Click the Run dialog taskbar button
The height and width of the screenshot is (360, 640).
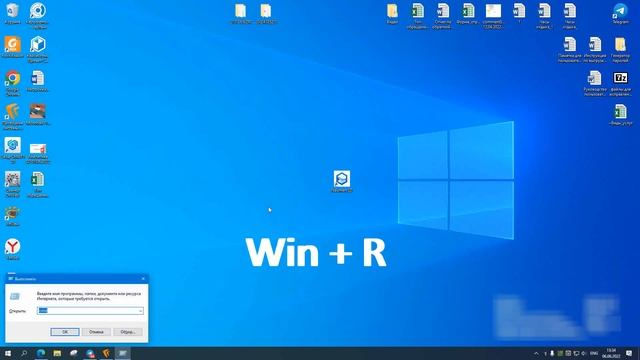(x=122, y=353)
